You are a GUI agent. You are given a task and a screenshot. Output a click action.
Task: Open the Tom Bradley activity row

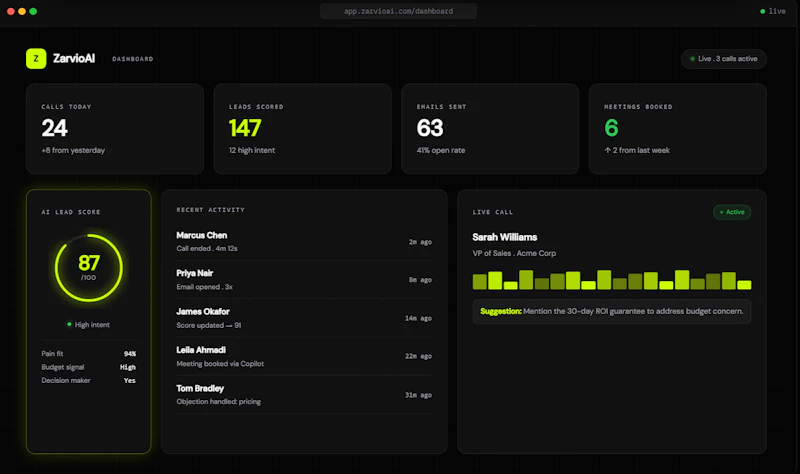point(304,395)
